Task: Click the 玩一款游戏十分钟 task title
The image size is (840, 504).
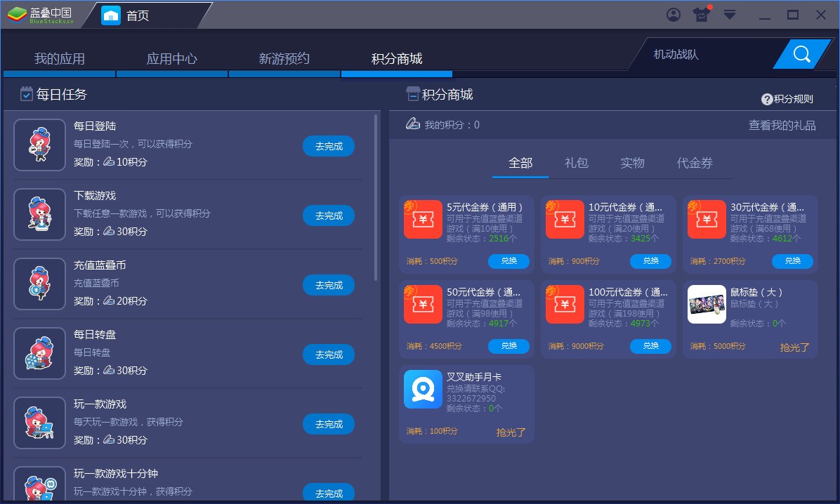Action: (116, 474)
